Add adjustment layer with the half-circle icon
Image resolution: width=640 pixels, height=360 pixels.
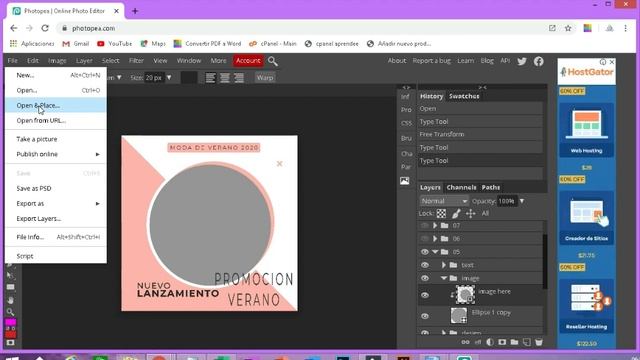490,342
